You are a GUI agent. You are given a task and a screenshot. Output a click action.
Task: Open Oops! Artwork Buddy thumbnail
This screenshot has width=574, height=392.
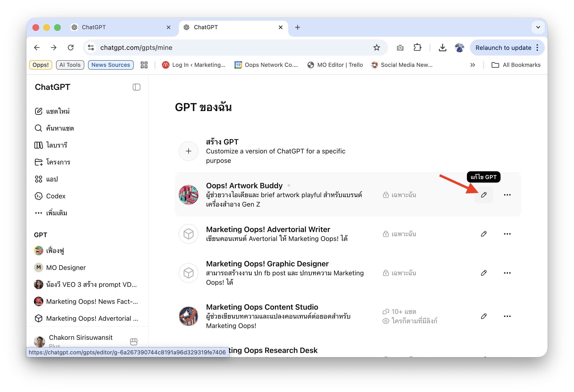[188, 195]
